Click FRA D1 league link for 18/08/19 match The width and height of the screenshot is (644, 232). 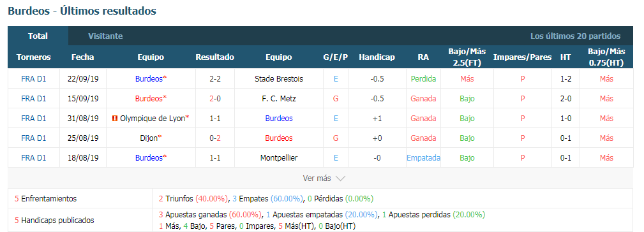pyautogui.click(x=34, y=158)
